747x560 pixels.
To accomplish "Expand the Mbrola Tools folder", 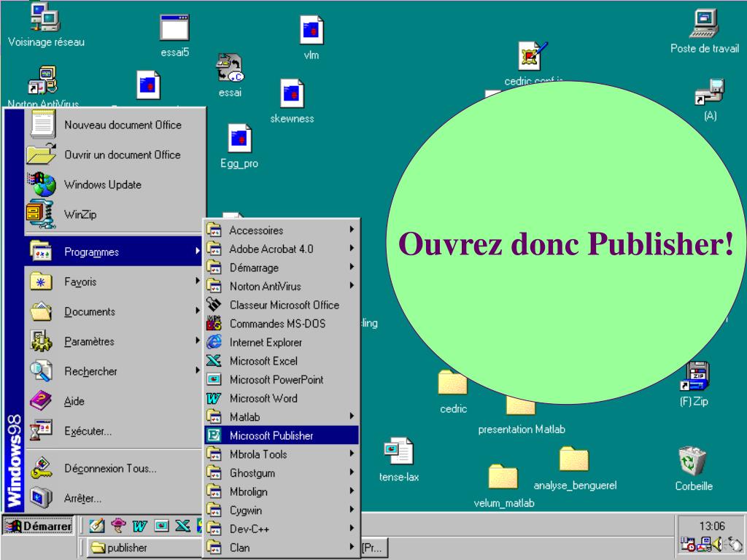I will tap(282, 454).
